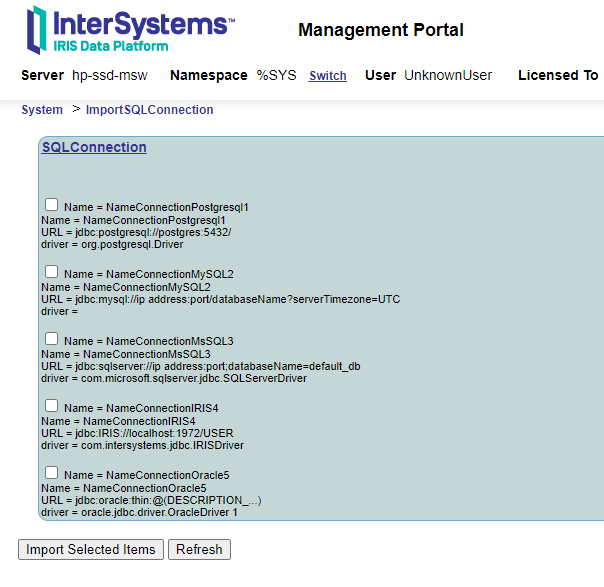Click the Name label beside the IRIS4 checkbox
This screenshot has width=604, height=587.
click(141, 408)
